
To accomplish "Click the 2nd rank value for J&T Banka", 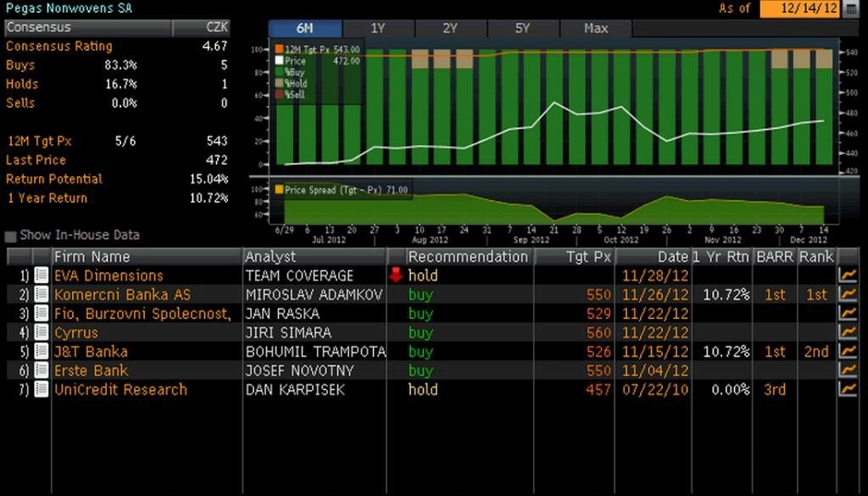I will coord(816,352).
